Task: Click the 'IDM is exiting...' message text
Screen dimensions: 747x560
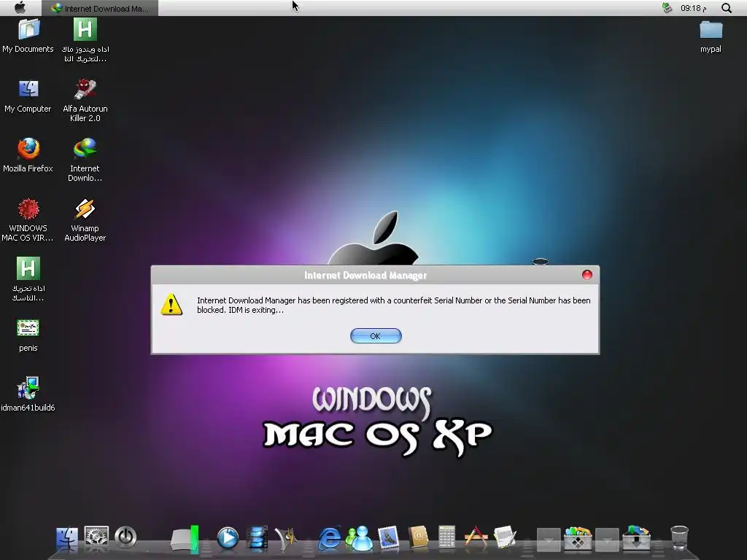Action: point(256,310)
